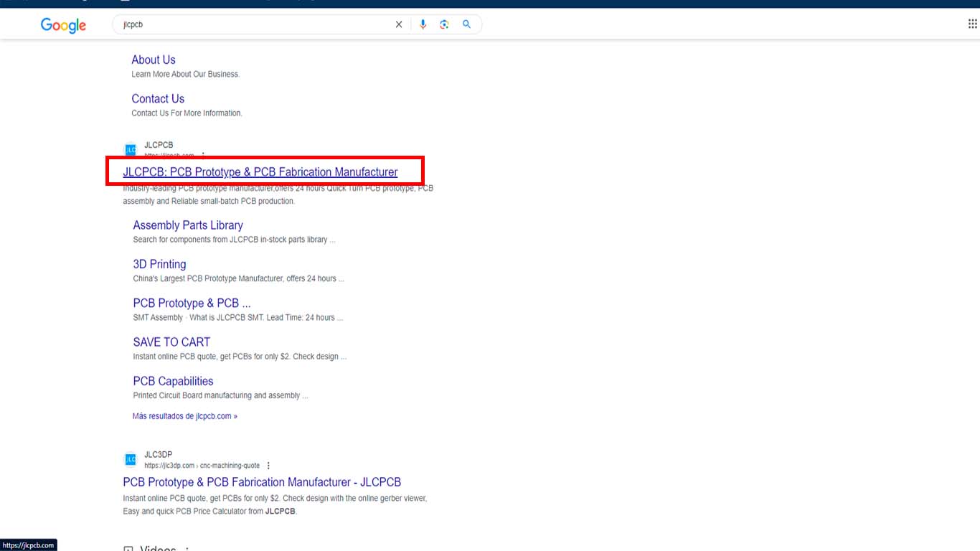The height and width of the screenshot is (551, 980).
Task: Start voice search with microphone icon
Action: coord(423,24)
